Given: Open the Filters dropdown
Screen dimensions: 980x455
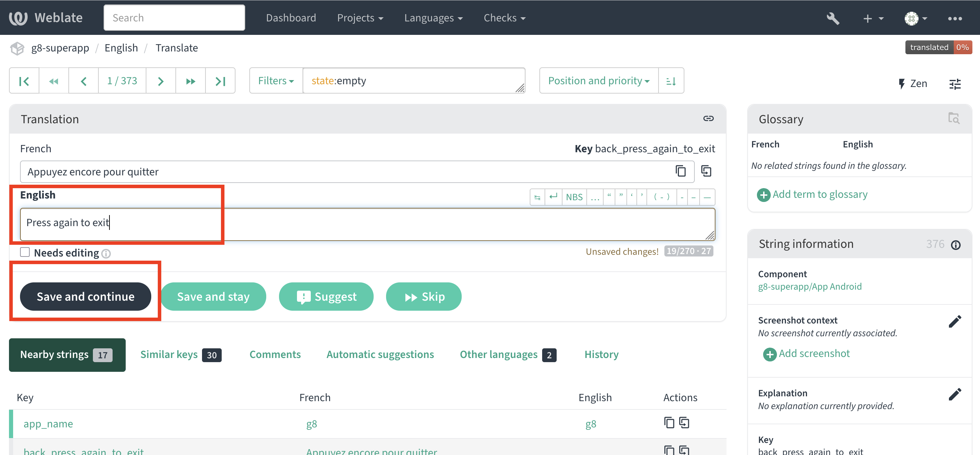Looking at the screenshot, I should click(x=276, y=81).
